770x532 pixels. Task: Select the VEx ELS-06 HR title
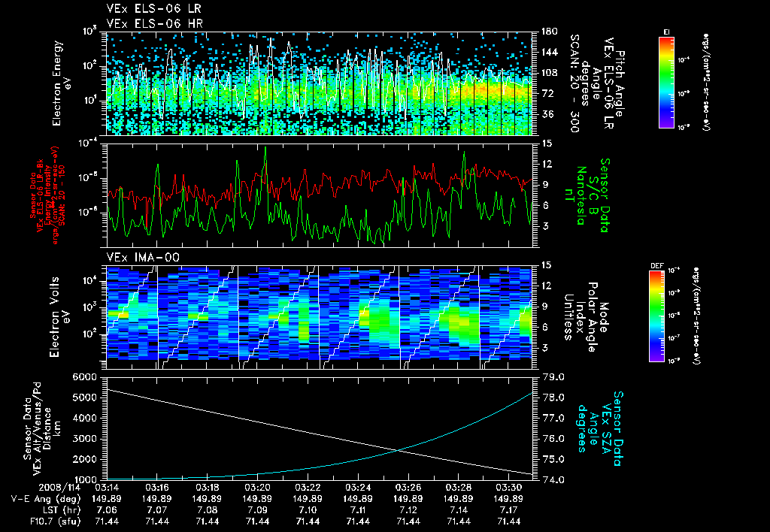click(x=154, y=23)
